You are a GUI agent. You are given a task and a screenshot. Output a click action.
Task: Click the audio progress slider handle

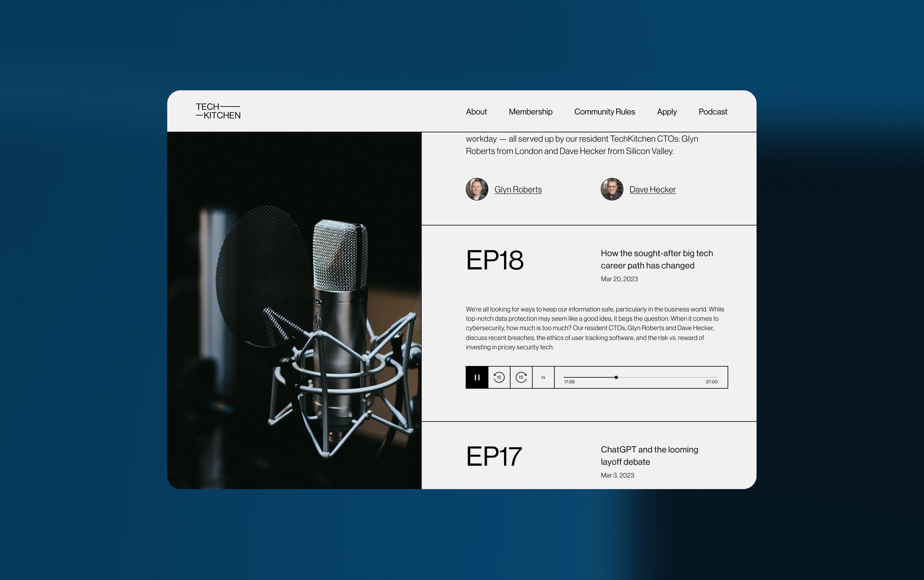click(616, 378)
